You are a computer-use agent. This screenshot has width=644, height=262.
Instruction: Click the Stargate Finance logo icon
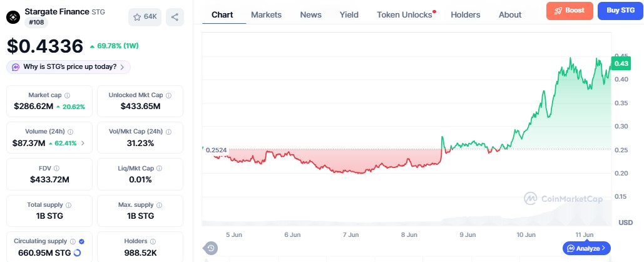[13, 17]
